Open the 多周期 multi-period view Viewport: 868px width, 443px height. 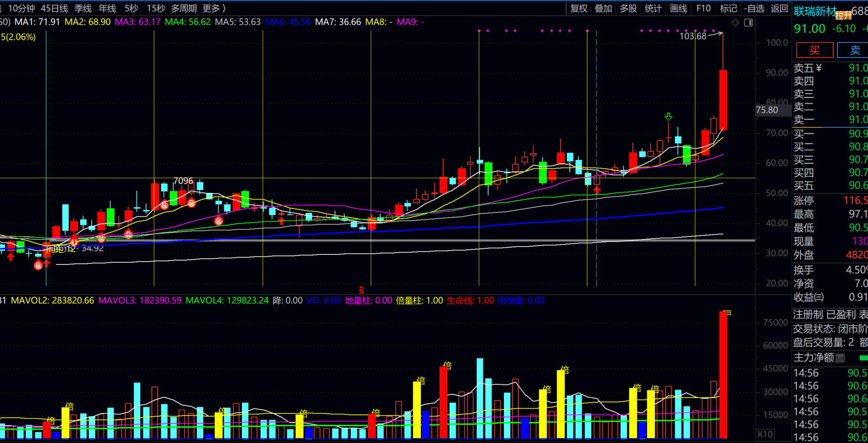coord(184,8)
